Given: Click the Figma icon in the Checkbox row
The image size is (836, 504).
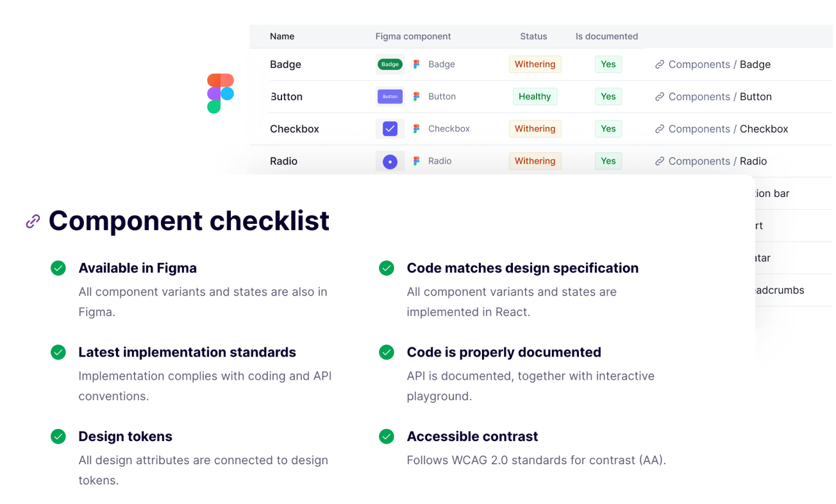Looking at the screenshot, I should (x=417, y=128).
